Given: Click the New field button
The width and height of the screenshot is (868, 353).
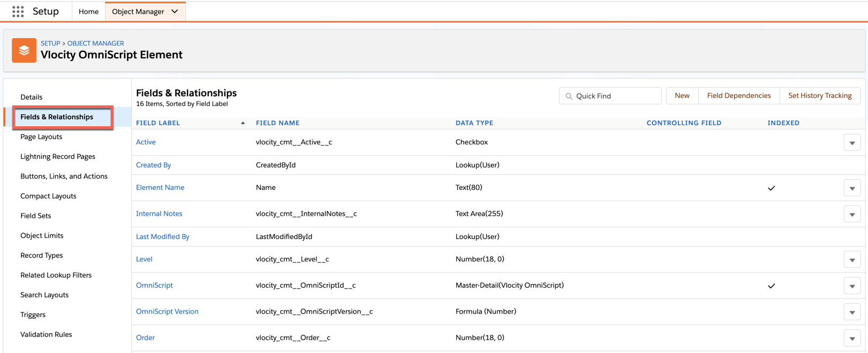Looking at the screenshot, I should (x=682, y=96).
